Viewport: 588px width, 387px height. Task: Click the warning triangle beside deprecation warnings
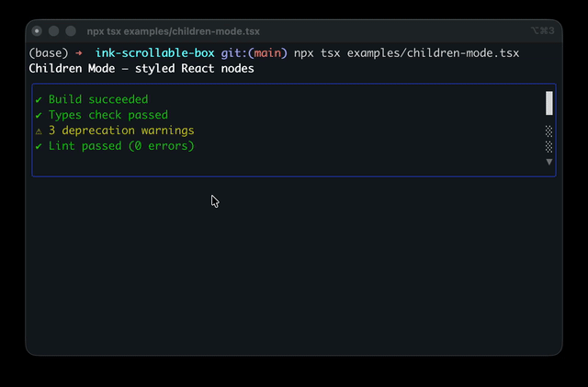pos(39,131)
